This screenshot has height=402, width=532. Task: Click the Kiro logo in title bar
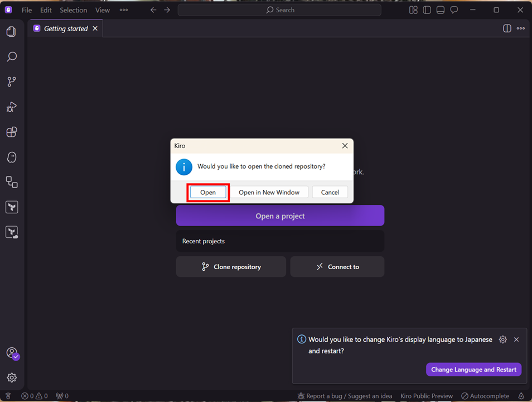point(8,10)
